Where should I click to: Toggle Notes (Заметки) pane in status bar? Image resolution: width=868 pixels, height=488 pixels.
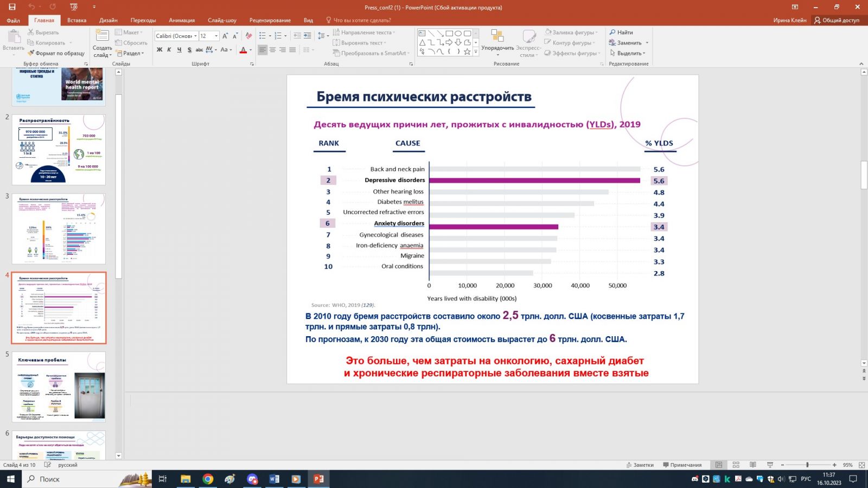tap(640, 465)
